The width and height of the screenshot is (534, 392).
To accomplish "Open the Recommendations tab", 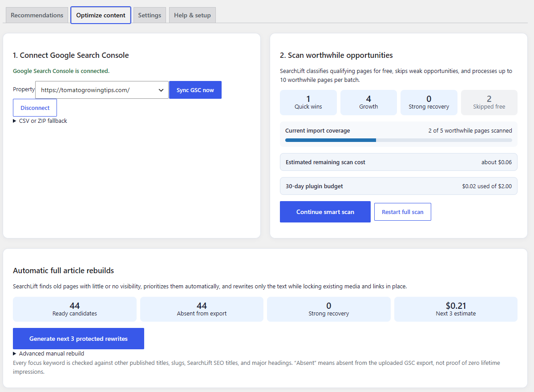I will (x=37, y=15).
